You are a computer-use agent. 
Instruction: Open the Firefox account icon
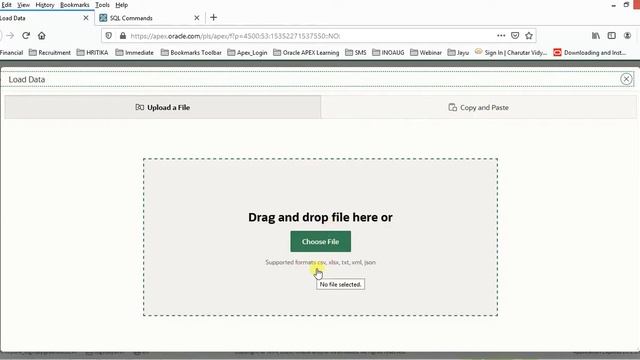click(627, 36)
